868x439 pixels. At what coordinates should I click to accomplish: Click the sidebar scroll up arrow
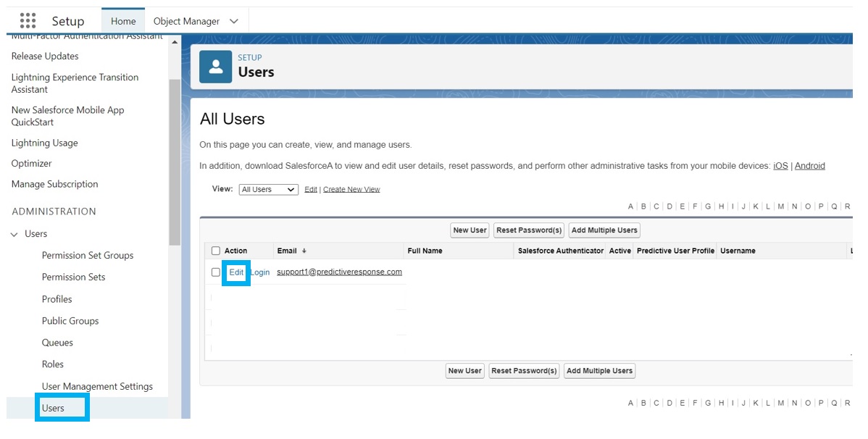point(175,43)
